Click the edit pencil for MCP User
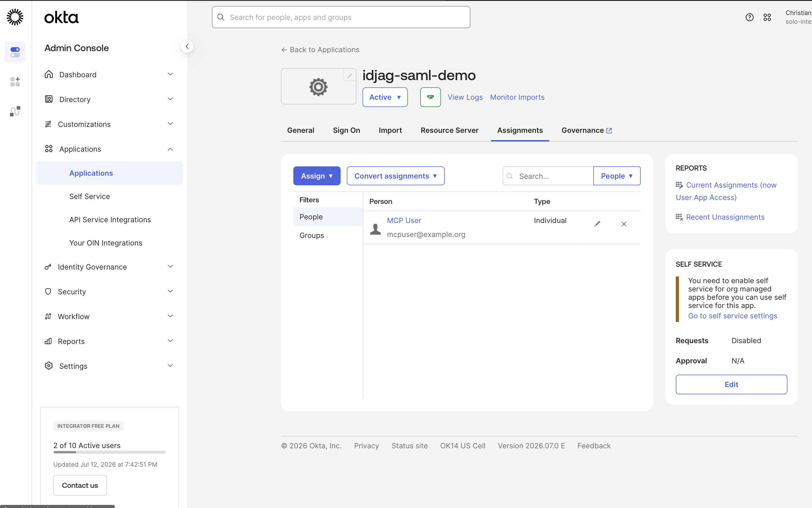This screenshot has height=508, width=812. click(x=597, y=224)
